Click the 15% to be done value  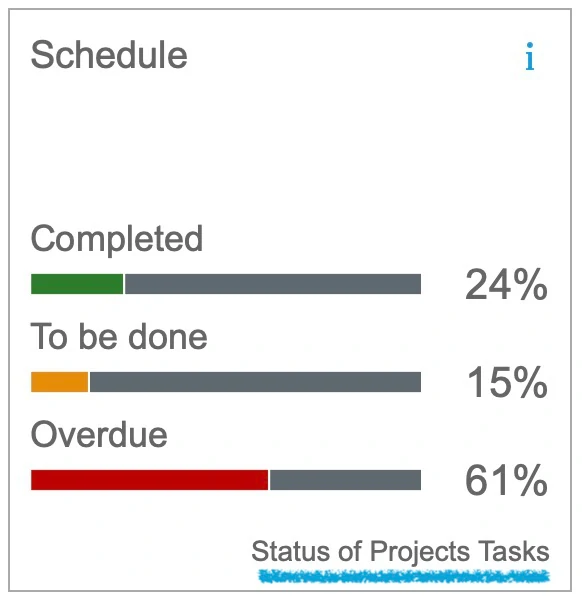[x=507, y=382]
